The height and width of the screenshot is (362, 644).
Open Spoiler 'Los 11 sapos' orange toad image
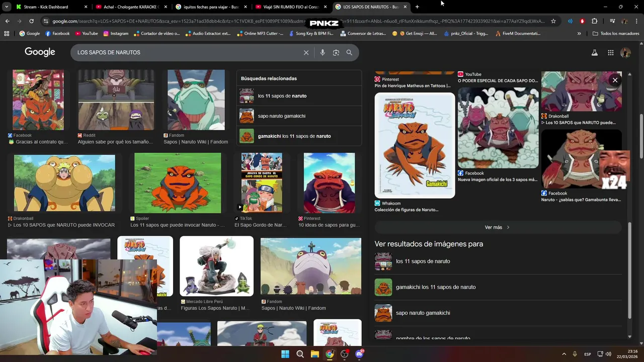click(x=178, y=183)
